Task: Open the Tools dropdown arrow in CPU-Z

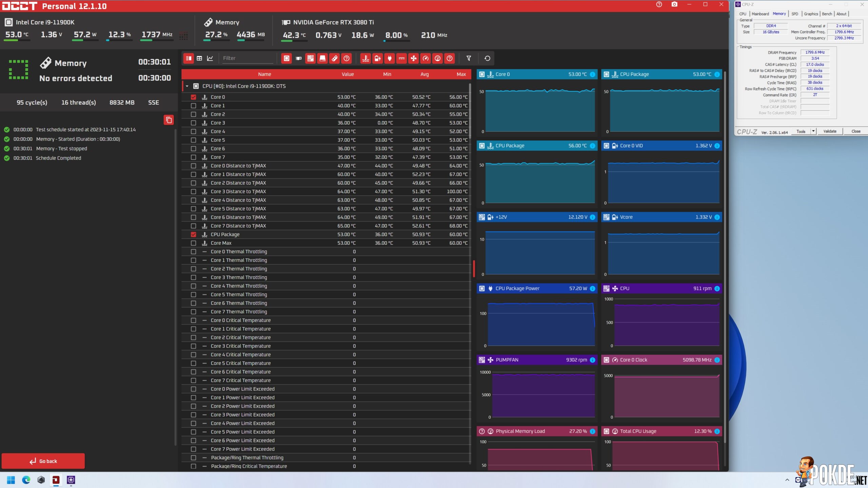Action: point(813,131)
